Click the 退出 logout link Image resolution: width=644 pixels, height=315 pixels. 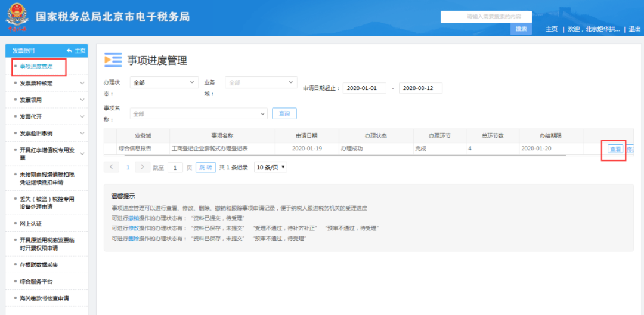635,29
